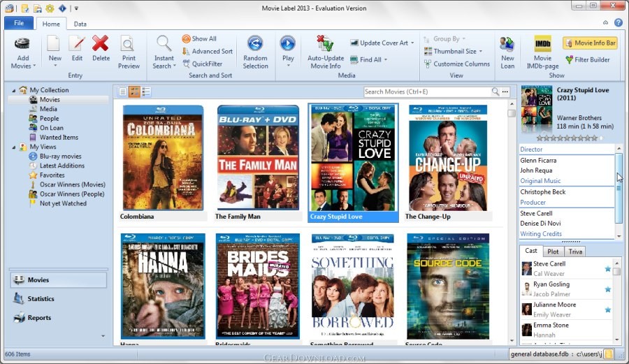Open Print Preview
Image resolution: width=629 pixels, height=364 pixels.
click(129, 53)
